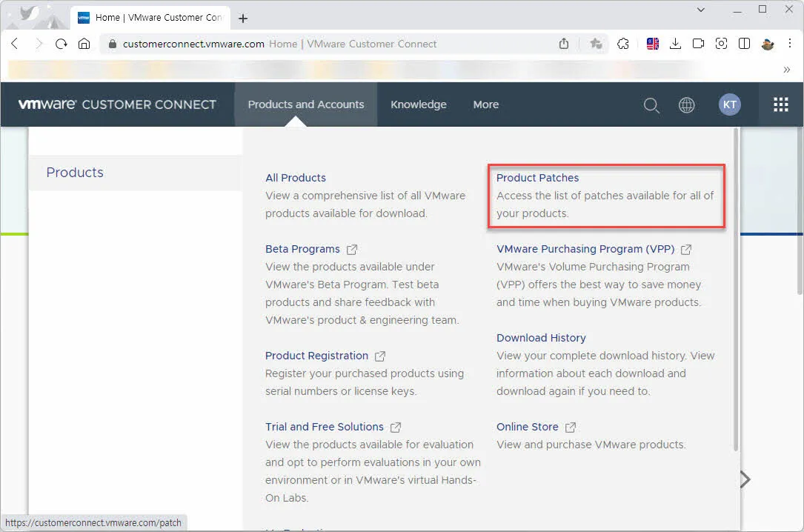Click the share icon in the address bar
The width and height of the screenshot is (804, 532).
(563, 44)
